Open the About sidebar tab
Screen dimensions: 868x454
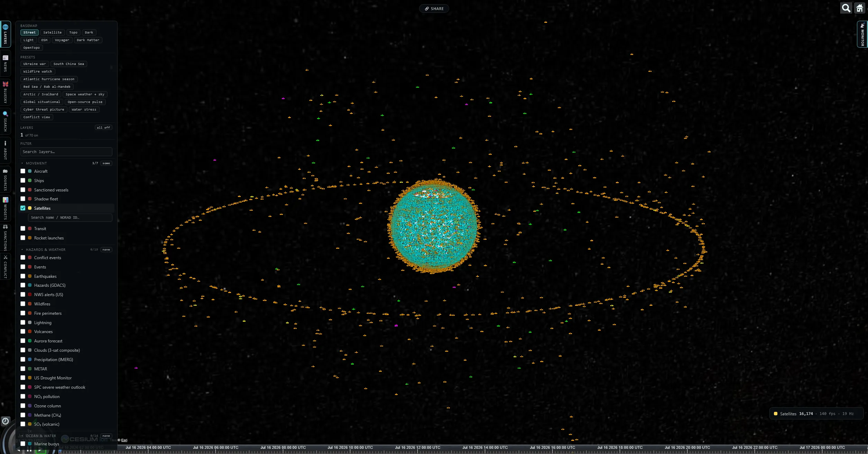(x=5, y=150)
